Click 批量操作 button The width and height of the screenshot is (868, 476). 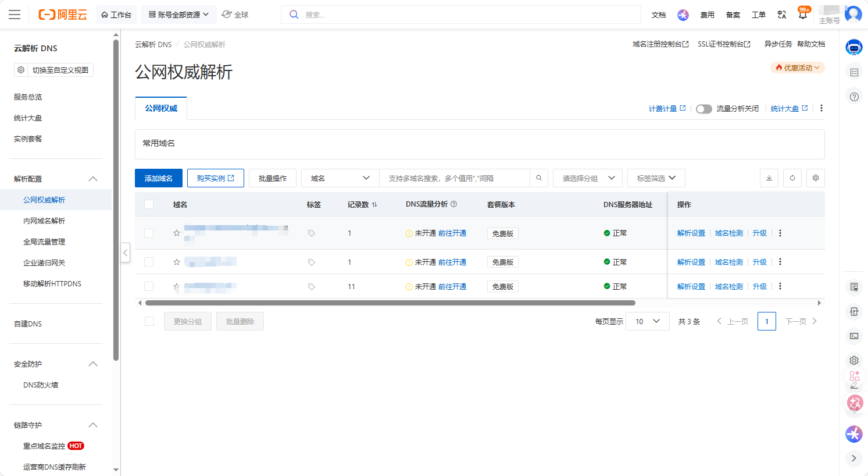pyautogui.click(x=273, y=178)
